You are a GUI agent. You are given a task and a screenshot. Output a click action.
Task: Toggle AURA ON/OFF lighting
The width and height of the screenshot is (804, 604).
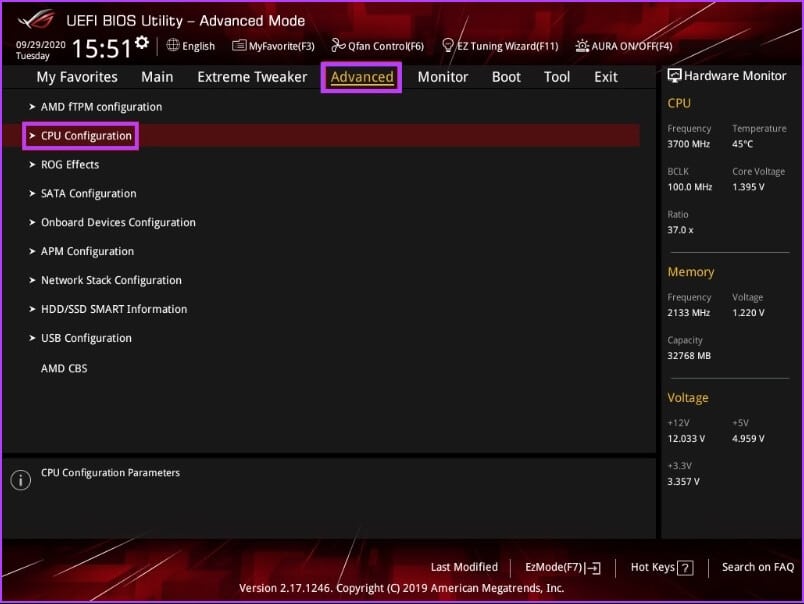(583, 46)
